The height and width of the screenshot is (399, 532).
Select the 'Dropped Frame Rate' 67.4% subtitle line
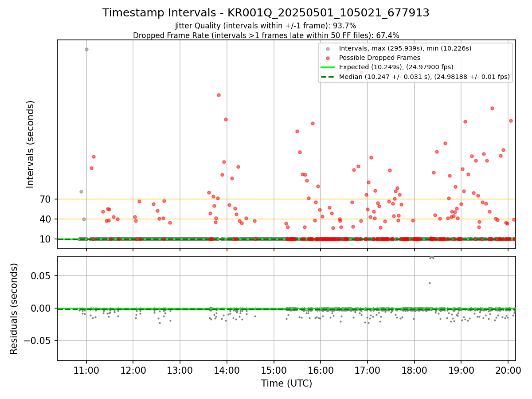coord(266,35)
